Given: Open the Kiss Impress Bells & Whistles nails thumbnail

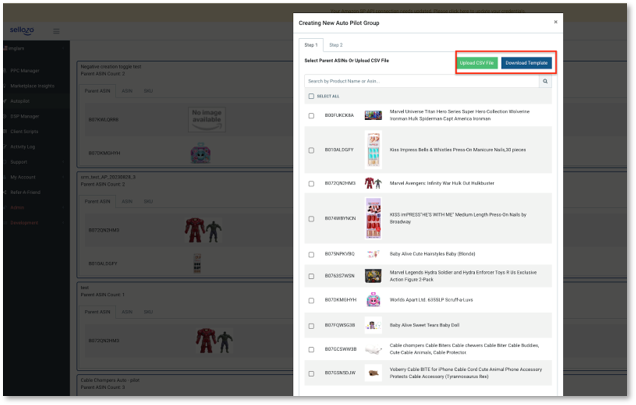Looking at the screenshot, I should [373, 149].
